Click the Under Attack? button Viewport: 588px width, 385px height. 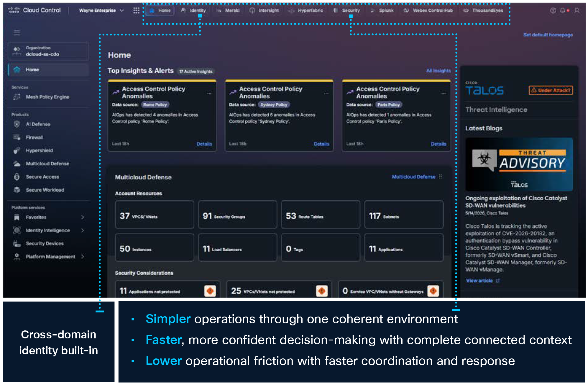pos(551,90)
